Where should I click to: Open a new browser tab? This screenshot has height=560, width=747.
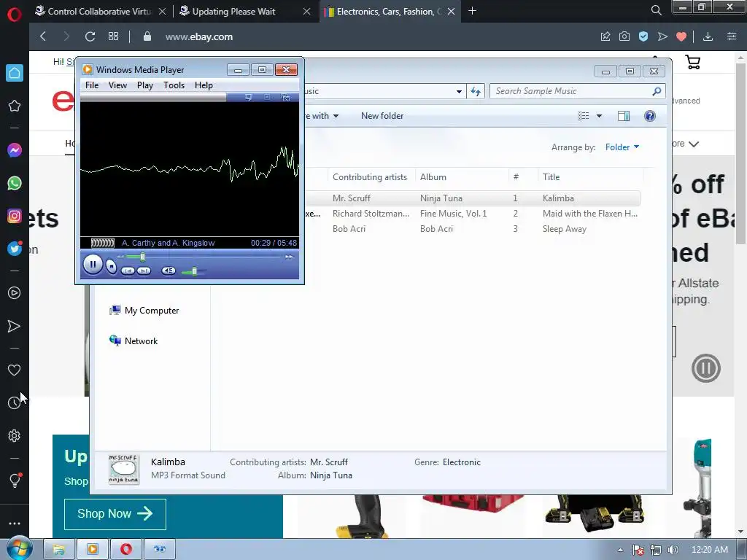point(472,10)
